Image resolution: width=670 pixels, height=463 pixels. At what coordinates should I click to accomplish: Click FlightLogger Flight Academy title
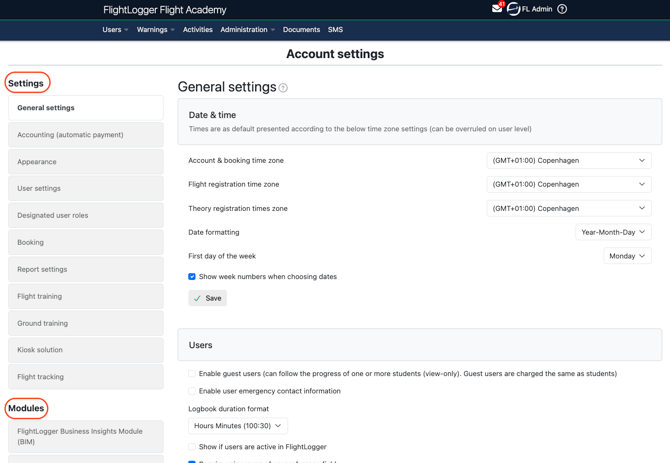165,10
